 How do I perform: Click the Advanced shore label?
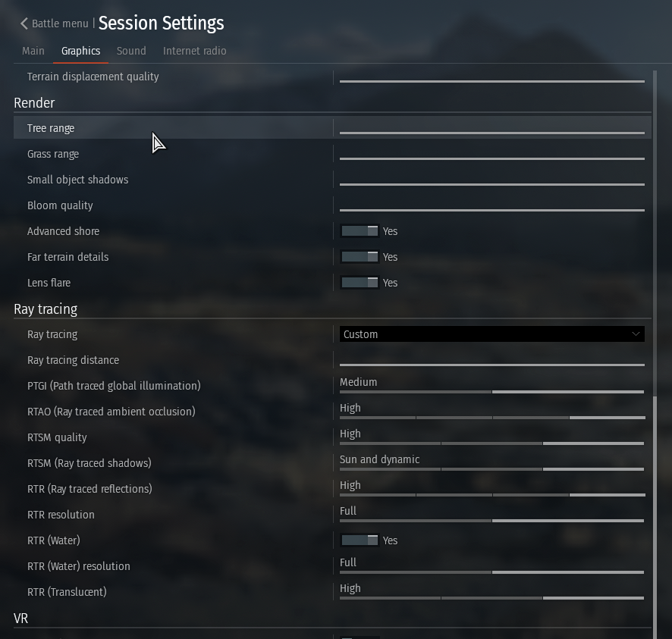[x=64, y=231]
